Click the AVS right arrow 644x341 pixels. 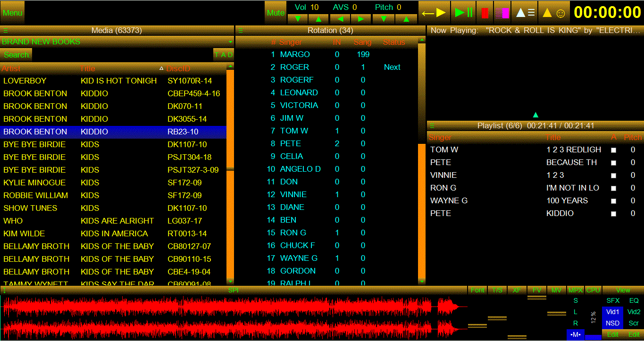click(361, 19)
